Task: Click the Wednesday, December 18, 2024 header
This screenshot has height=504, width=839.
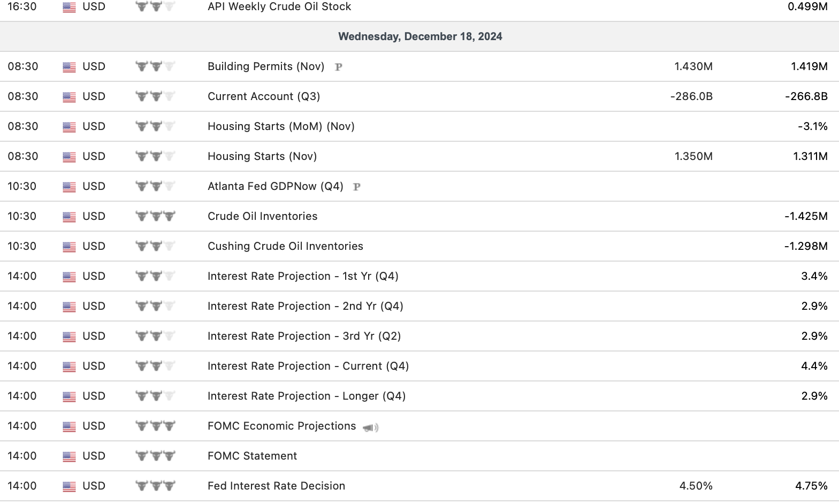Action: coord(420,36)
